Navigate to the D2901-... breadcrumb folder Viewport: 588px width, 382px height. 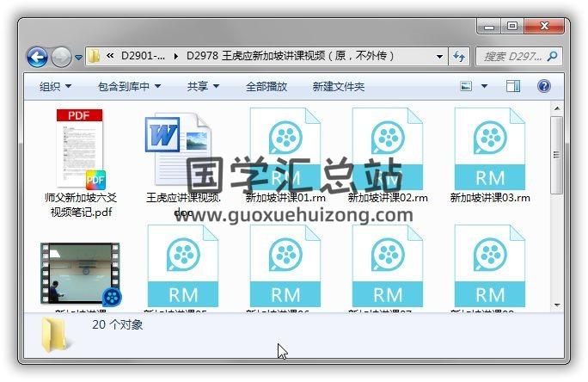click(x=143, y=56)
